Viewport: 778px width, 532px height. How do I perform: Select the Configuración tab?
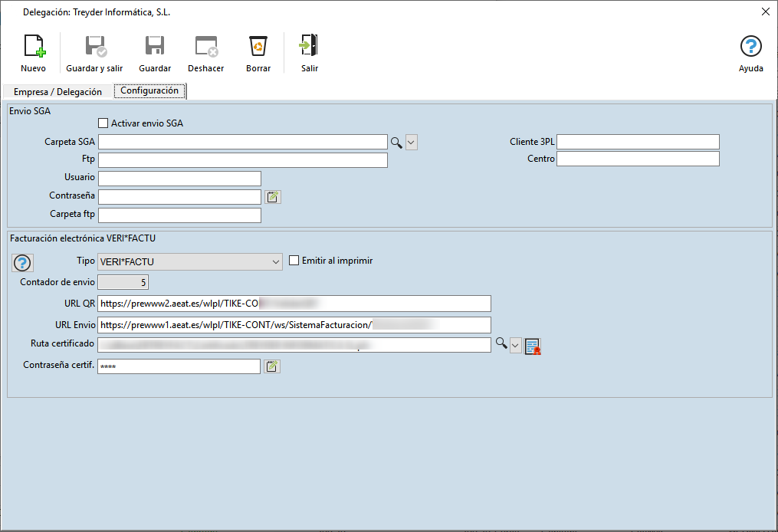coord(149,90)
